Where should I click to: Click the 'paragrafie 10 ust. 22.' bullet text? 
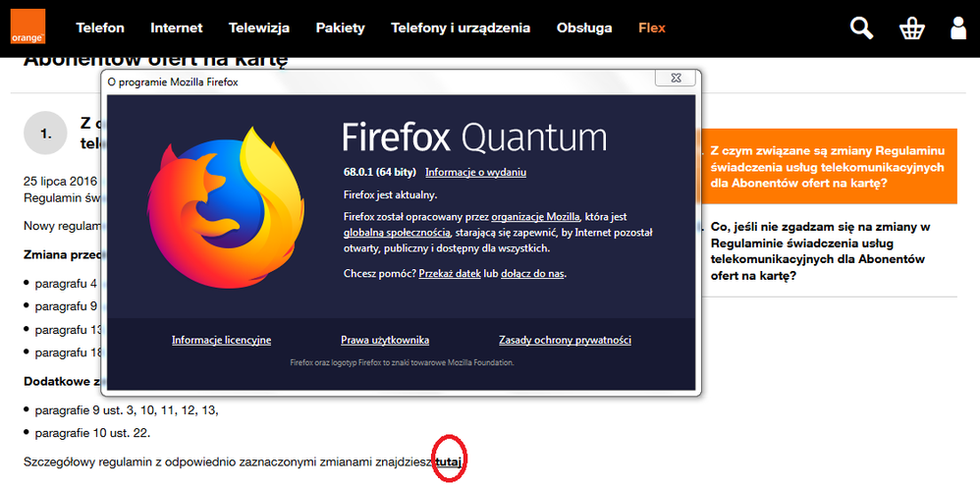pos(92,433)
